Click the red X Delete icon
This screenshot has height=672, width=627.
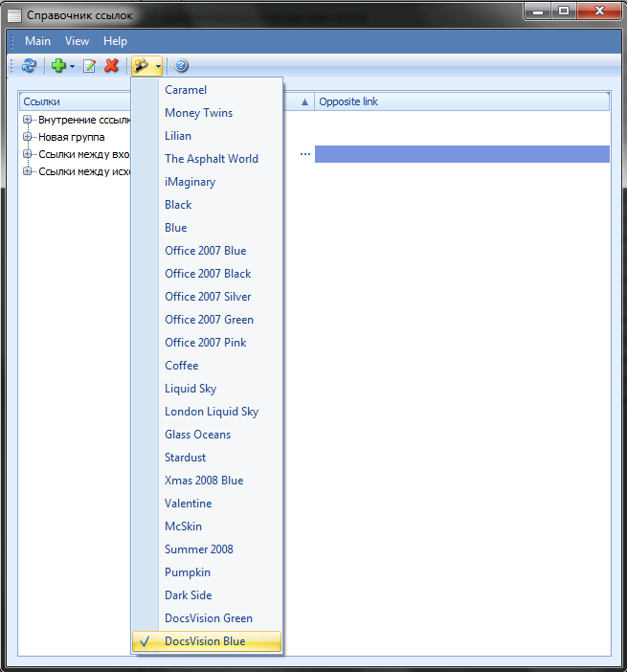pos(111,65)
